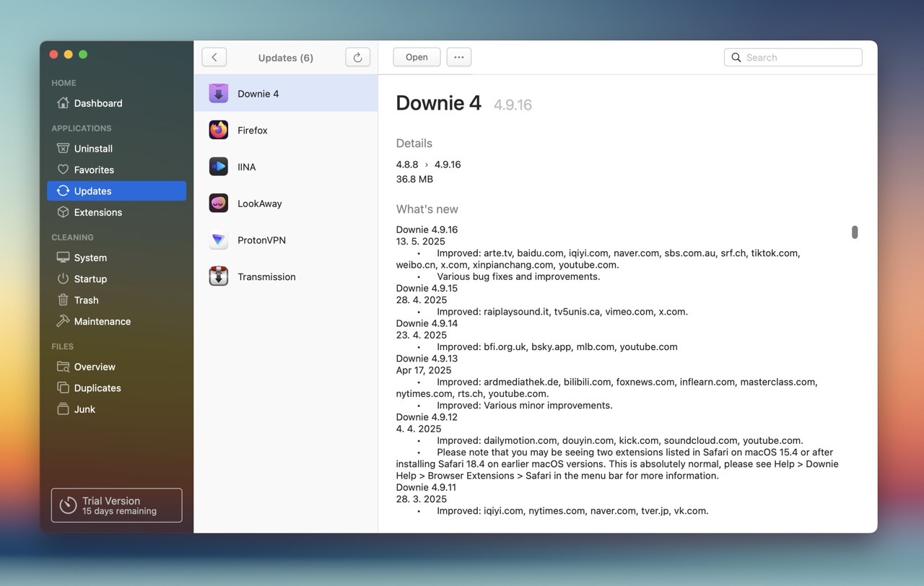Switch to System cleaning section
924x586 pixels.
pos(117,258)
